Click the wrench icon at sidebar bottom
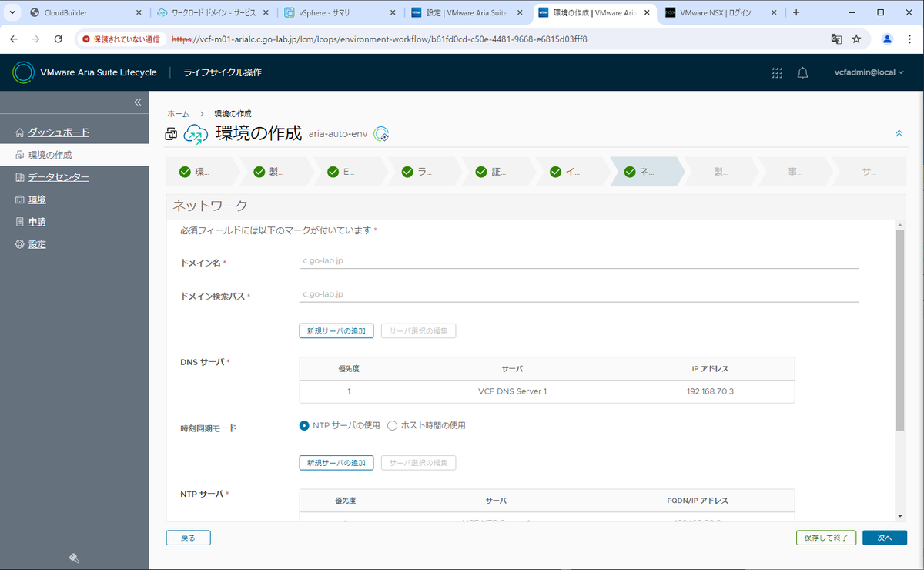Image resolution: width=924 pixels, height=570 pixels. [x=75, y=558]
